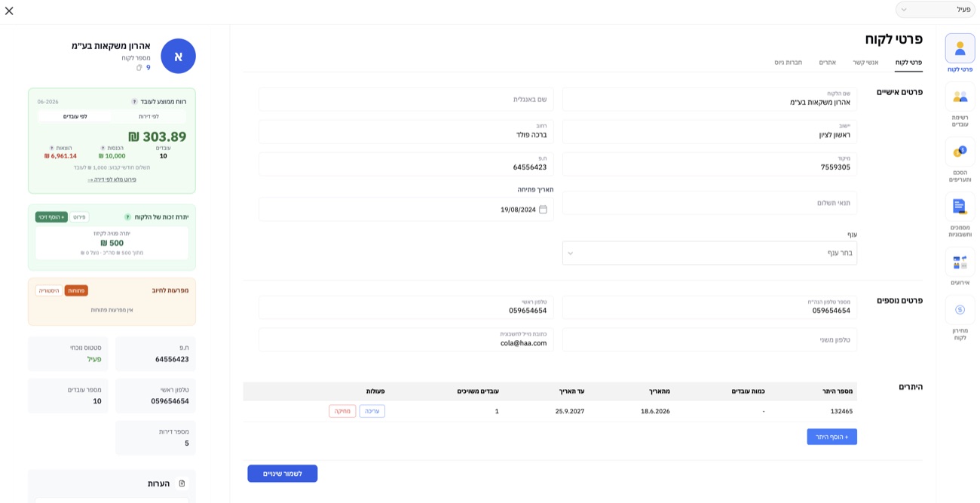
Task: Switch to לפי דירות view
Action: point(149,116)
